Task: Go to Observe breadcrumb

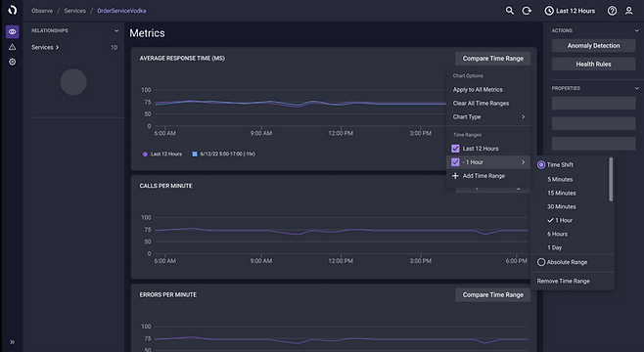Action: [x=42, y=11]
